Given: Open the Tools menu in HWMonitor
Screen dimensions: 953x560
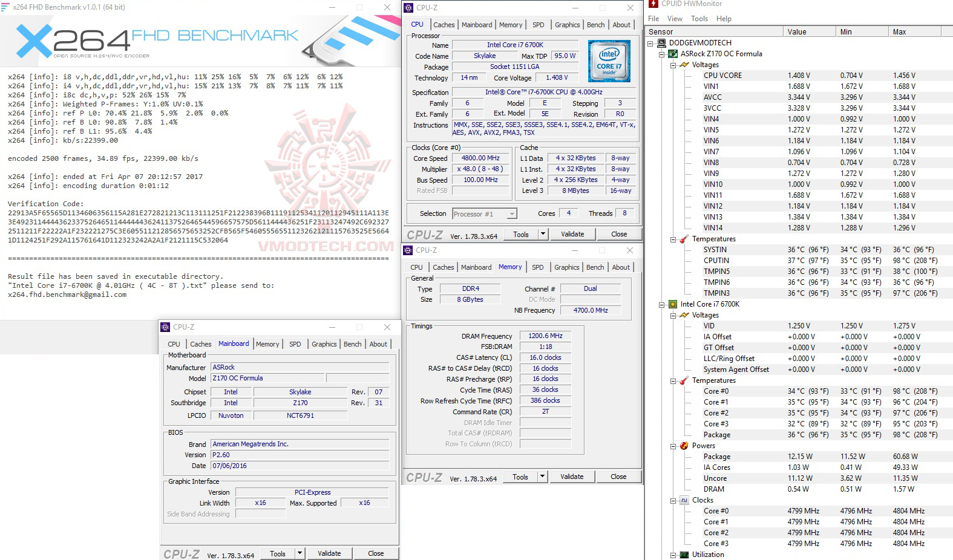Looking at the screenshot, I should click(x=699, y=19).
